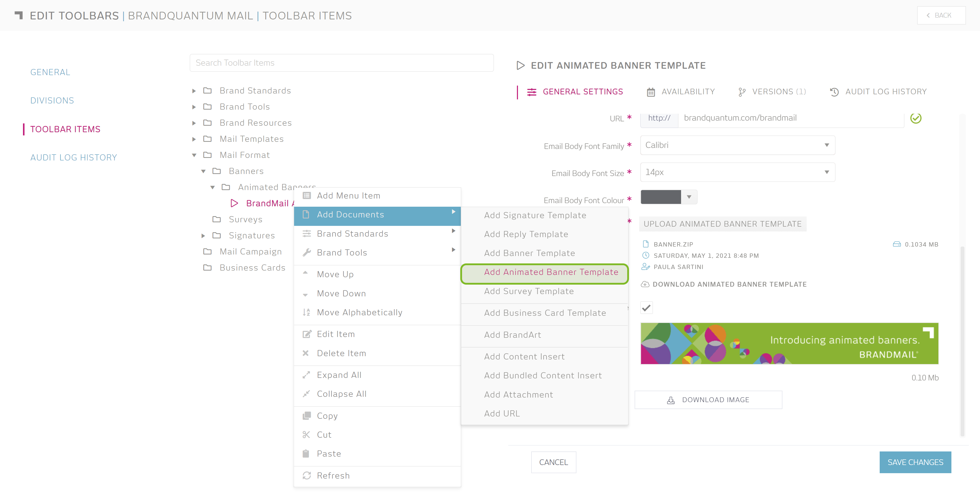Click the Refresh icon in context menu
The image size is (980, 500).
coord(307,475)
